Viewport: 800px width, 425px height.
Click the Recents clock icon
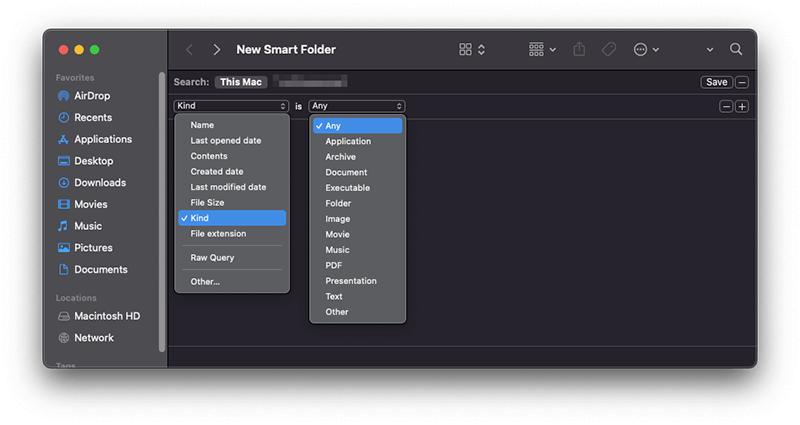pyautogui.click(x=63, y=117)
